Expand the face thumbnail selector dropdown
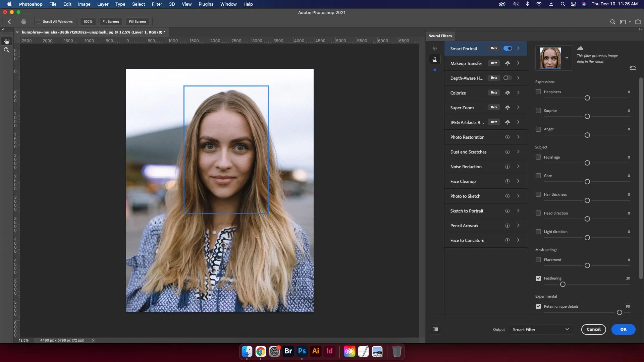The height and width of the screenshot is (362, 644). point(567,58)
